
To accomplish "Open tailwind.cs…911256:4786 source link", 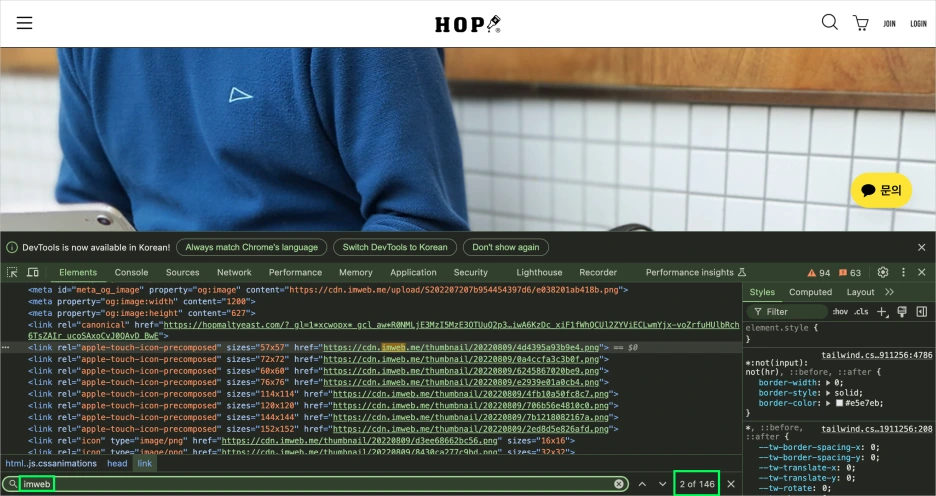I will pos(876,355).
